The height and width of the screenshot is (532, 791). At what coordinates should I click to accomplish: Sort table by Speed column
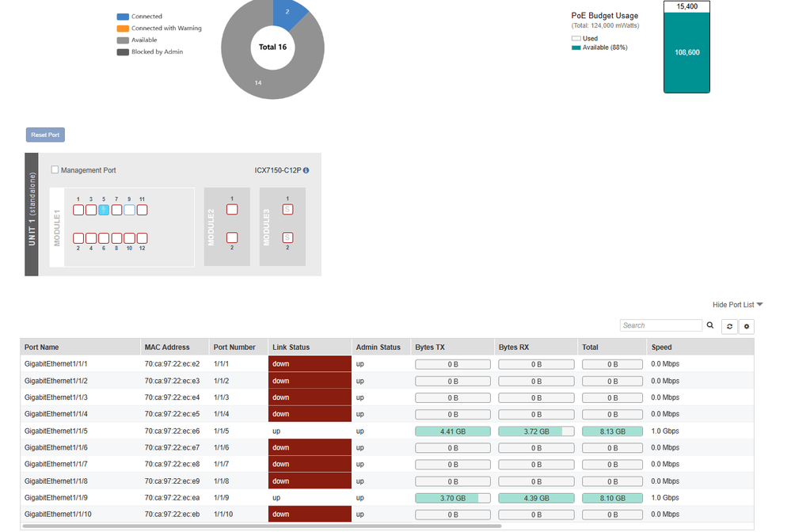[x=661, y=348]
